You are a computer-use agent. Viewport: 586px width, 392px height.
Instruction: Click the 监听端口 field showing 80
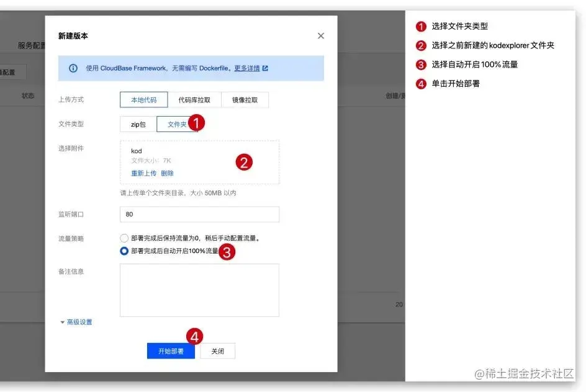tap(199, 214)
